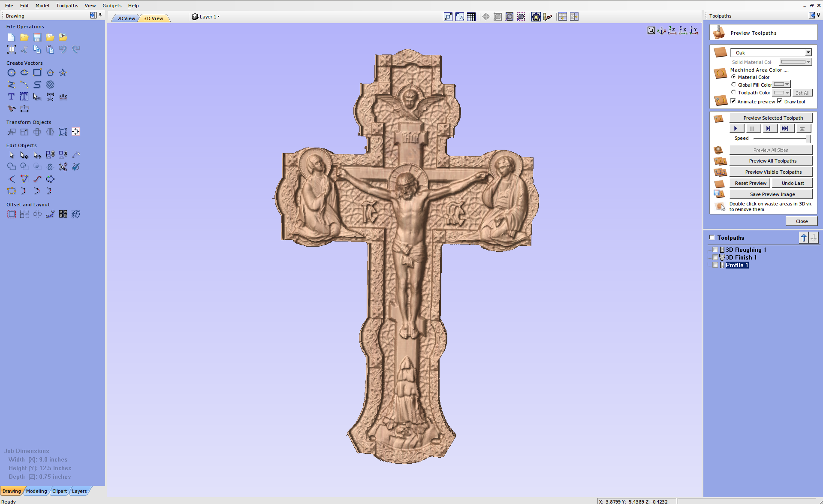The height and width of the screenshot is (504, 823).
Task: Open the Toolpaths menu
Action: click(x=67, y=6)
